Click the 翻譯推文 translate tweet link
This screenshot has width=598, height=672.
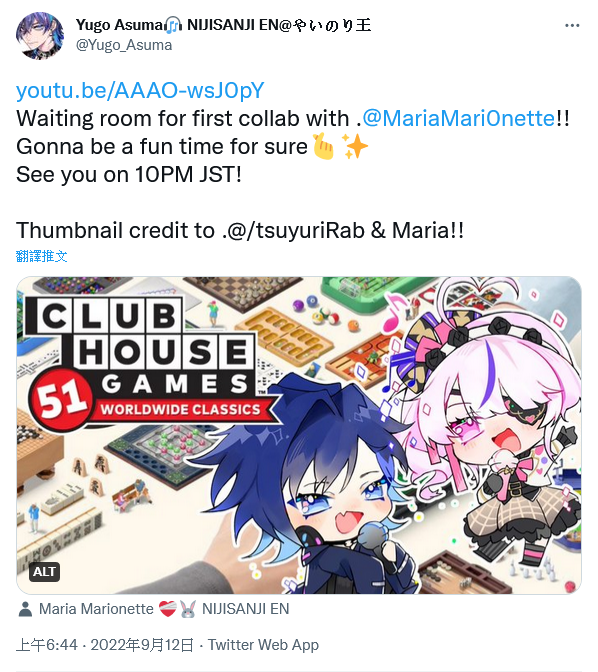point(42,256)
